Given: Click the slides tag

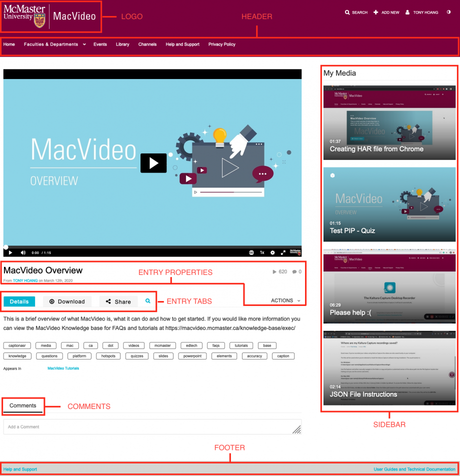Looking at the screenshot, I should (163, 356).
